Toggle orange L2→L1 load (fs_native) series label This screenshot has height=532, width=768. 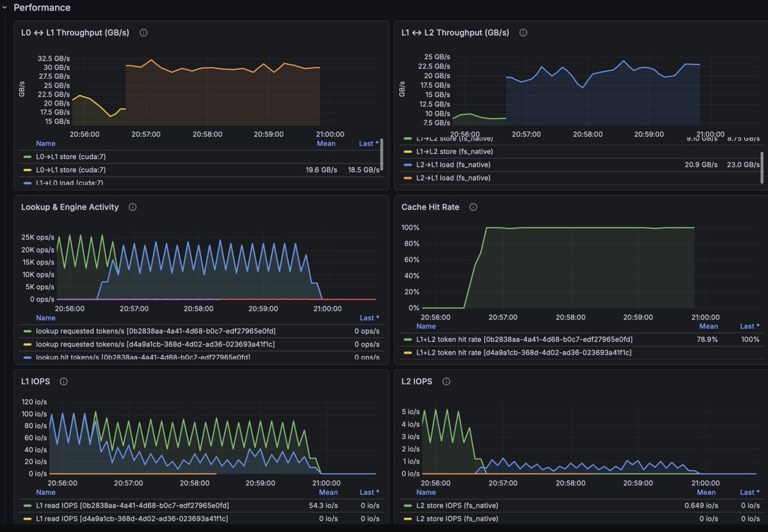[x=454, y=178]
